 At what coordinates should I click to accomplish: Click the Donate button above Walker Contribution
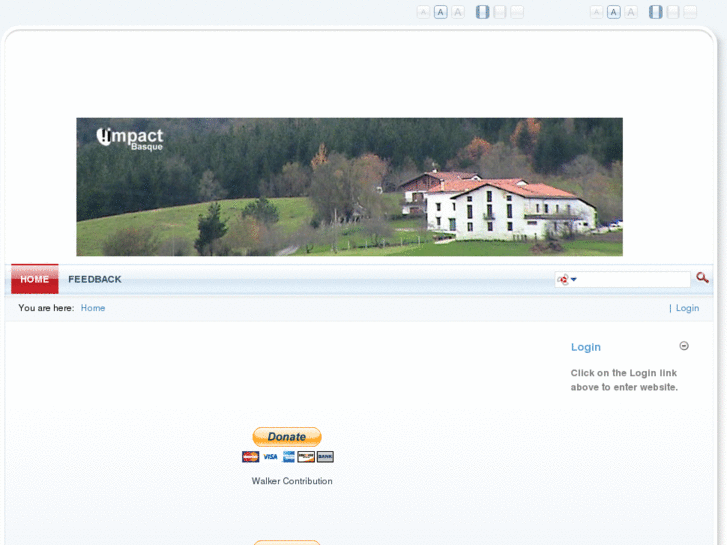pyautogui.click(x=287, y=437)
